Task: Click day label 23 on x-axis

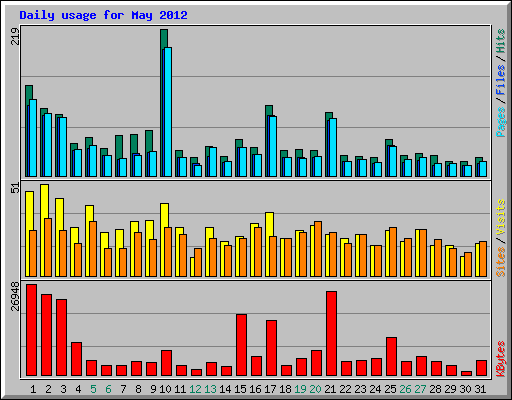Action: click(360, 389)
